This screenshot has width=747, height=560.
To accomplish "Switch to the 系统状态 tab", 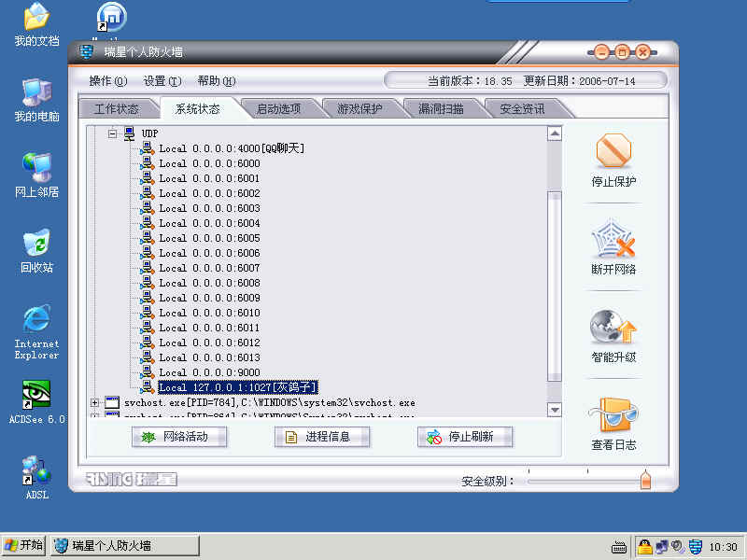I will (198, 108).
